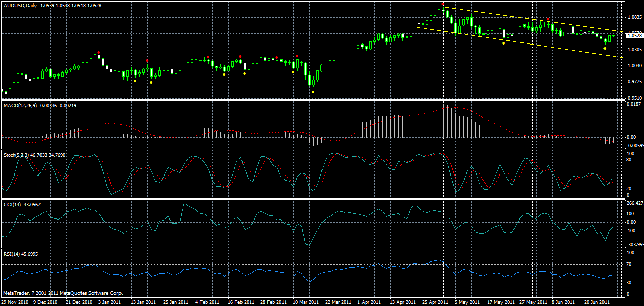Image resolution: width=644 pixels, height=306 pixels.
Task: Click the 28 Feb 2011 date label
Action: tap(273, 302)
